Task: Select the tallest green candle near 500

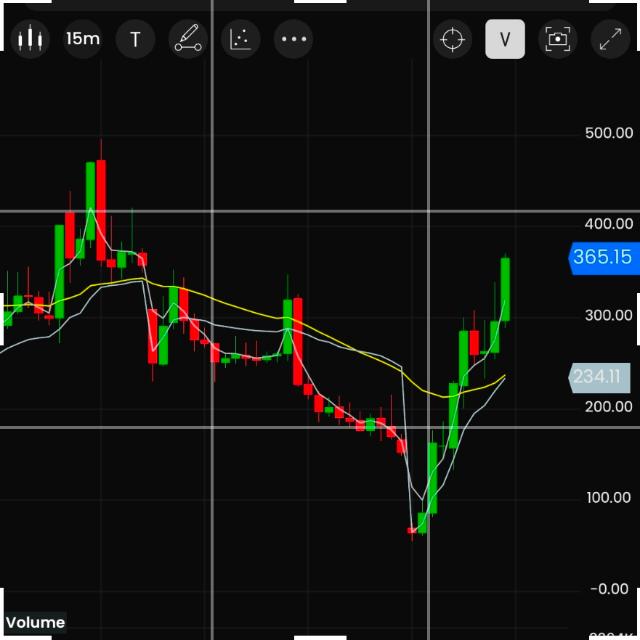Action: pyautogui.click(x=90, y=200)
